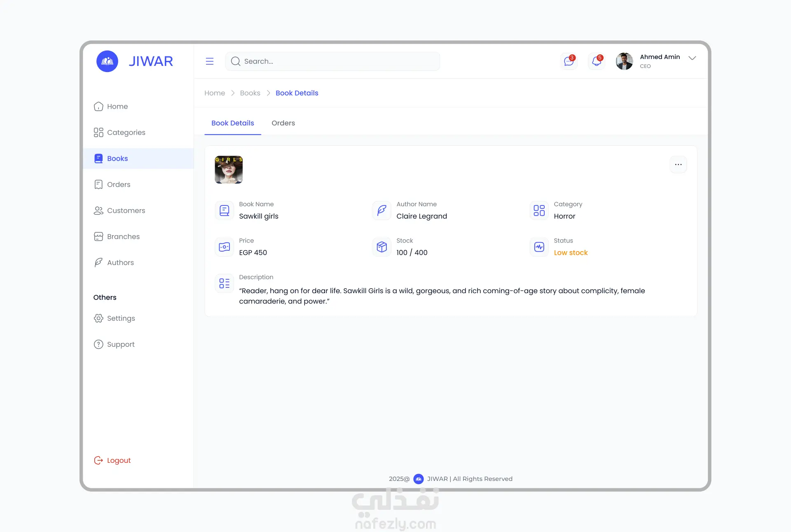Click Home breadcrumb link

pos(215,93)
